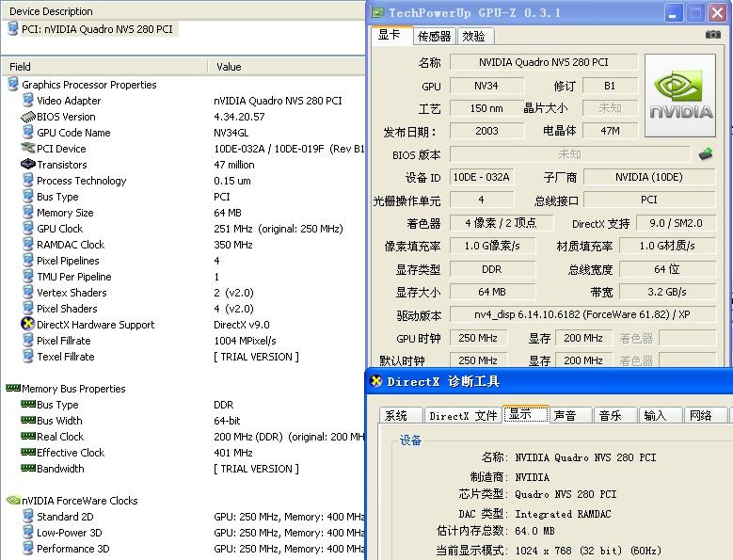Click the Bus Width value 64-bit
Viewport: 733px width, 560px height.
pyautogui.click(x=227, y=421)
